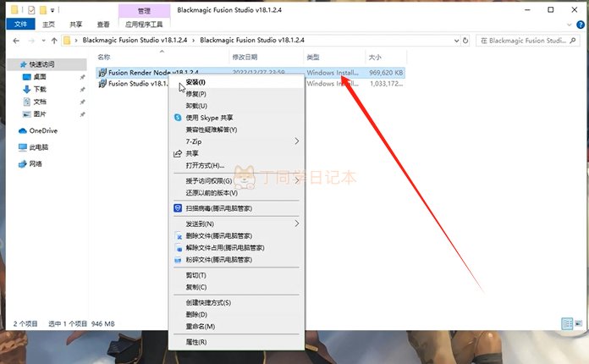Expand the 发送到(N) submenu arrow
Screen dimensions: 589x364
point(297,223)
